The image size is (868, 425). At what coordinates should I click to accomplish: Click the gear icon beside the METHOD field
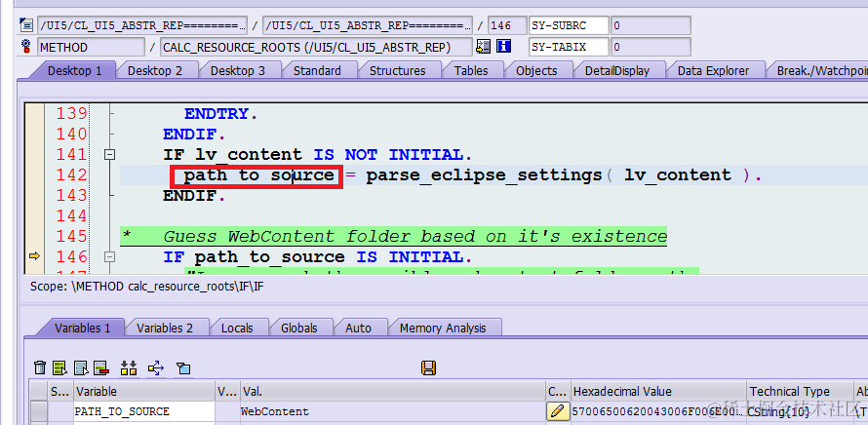(x=26, y=47)
